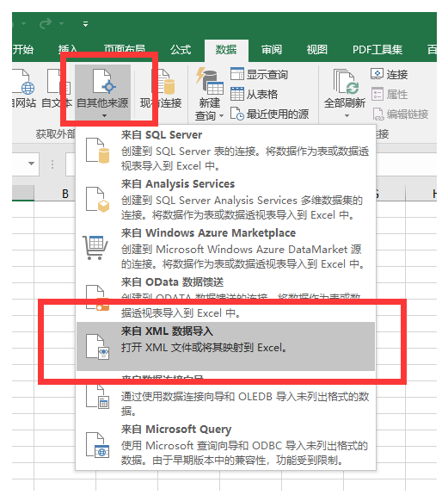Expand the 全部刷新 dropdown arrow

(347, 115)
